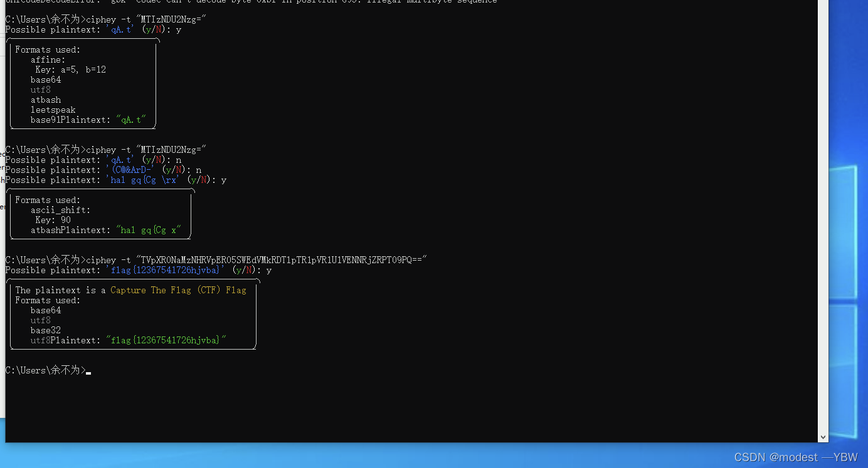Click the 'base32' format entry
The image size is (868, 468).
[46, 330]
